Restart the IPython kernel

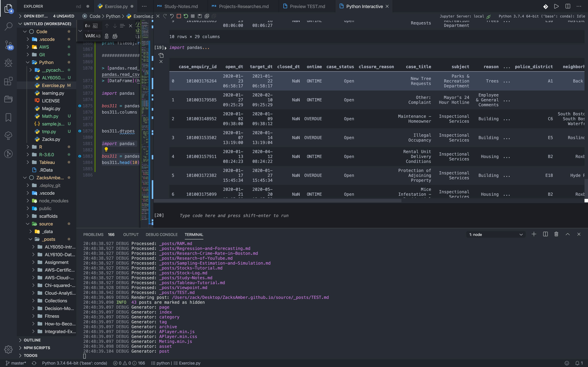pyautogui.click(x=186, y=16)
